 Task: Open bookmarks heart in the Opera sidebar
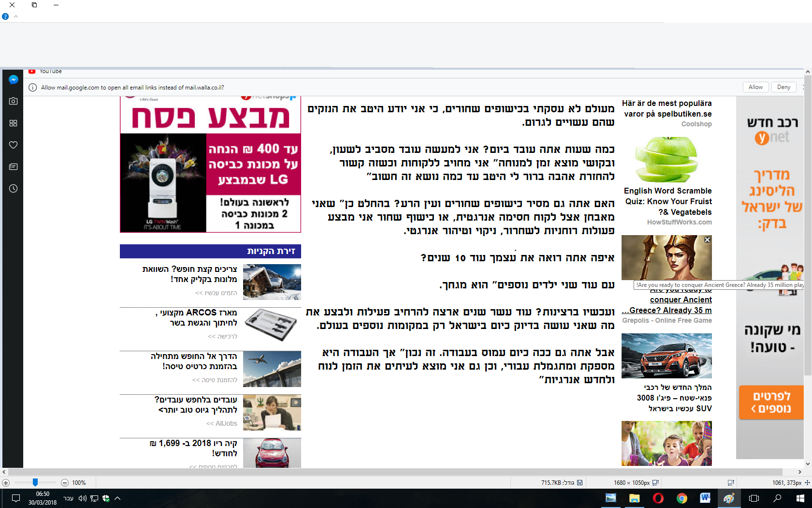pos(14,145)
